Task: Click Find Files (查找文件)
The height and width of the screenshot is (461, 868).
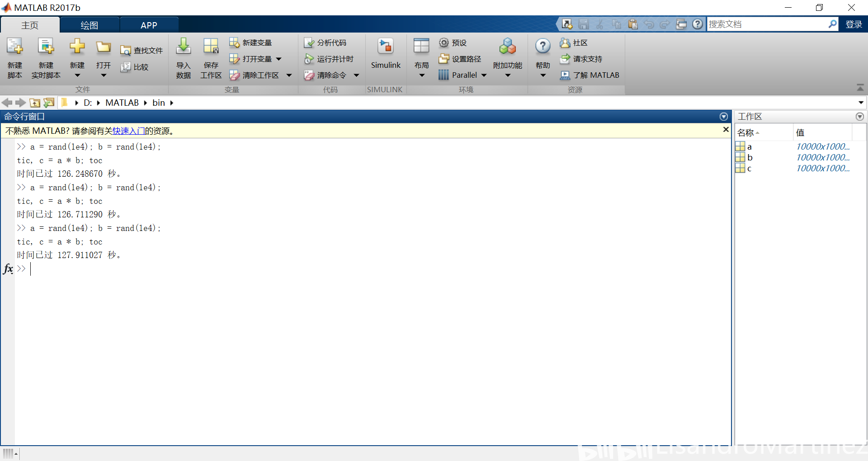Action: pos(141,51)
